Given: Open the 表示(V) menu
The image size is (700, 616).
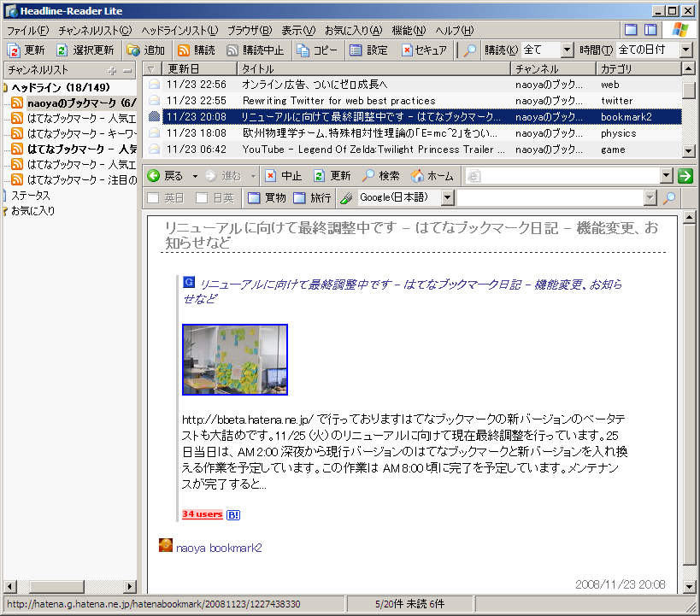Looking at the screenshot, I should [x=298, y=31].
